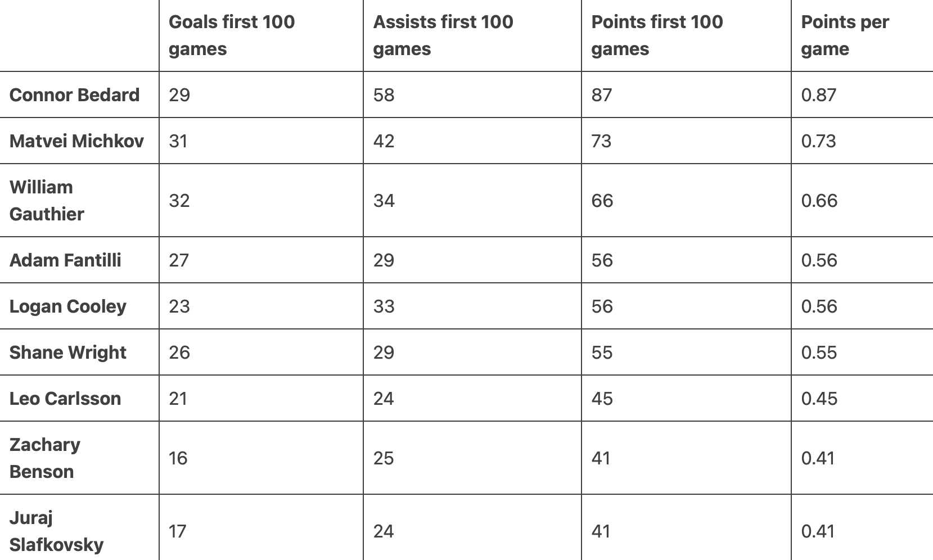Click the "Assists first 100 games" column header
Viewport: 933px width, 560px height.
(443, 35)
